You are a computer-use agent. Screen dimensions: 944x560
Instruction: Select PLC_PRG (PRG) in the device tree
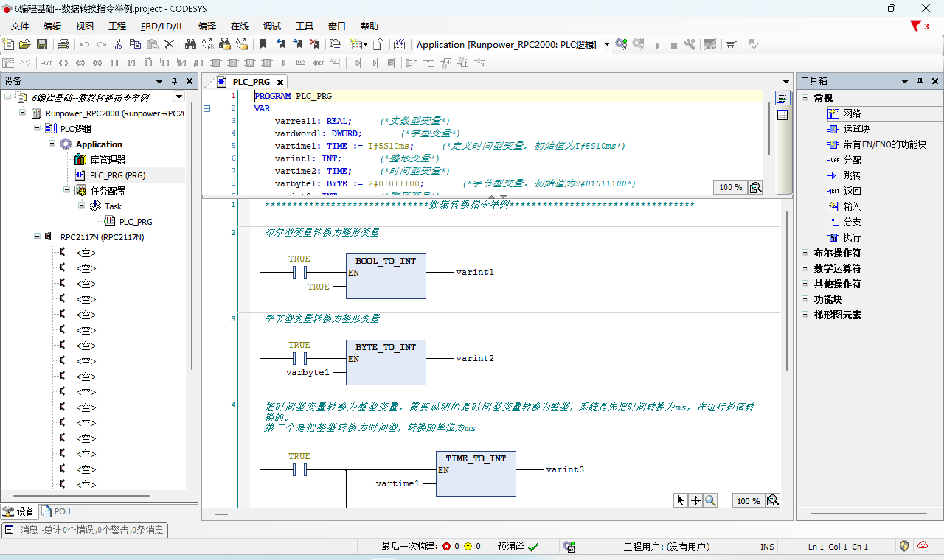tap(117, 175)
